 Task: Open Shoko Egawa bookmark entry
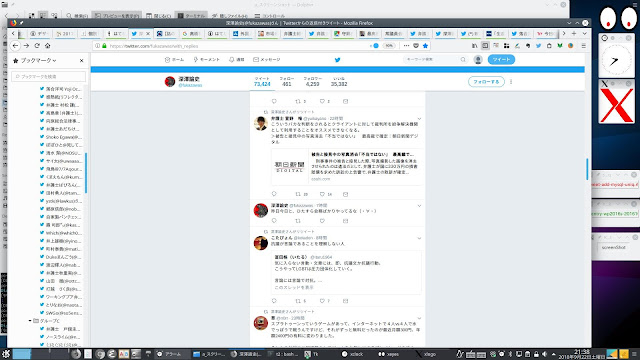[61, 137]
